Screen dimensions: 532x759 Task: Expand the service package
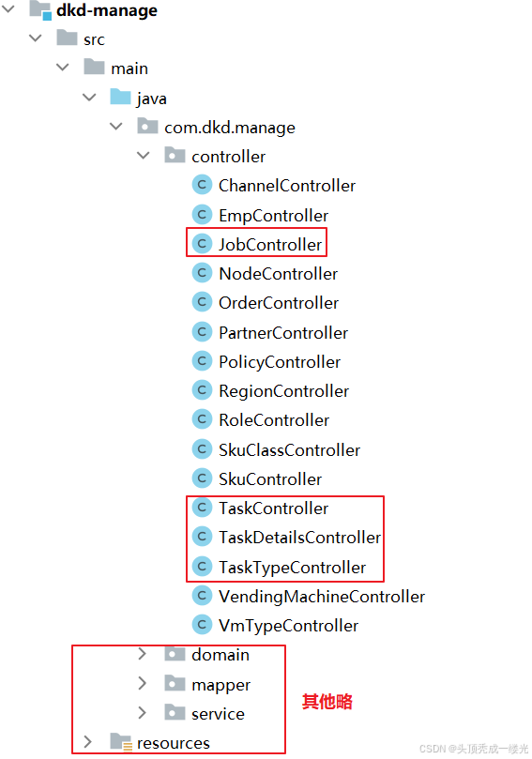[x=142, y=712]
